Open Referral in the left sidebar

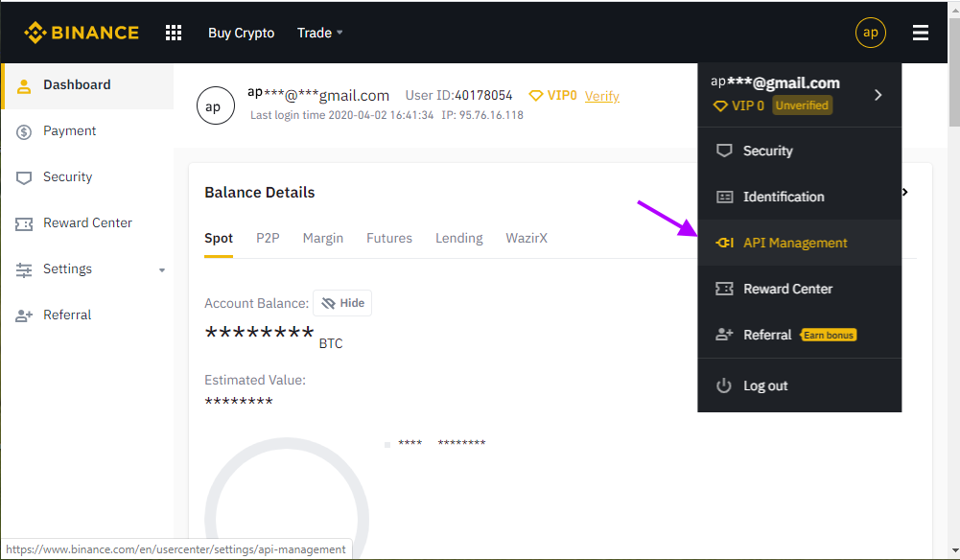(x=87, y=315)
